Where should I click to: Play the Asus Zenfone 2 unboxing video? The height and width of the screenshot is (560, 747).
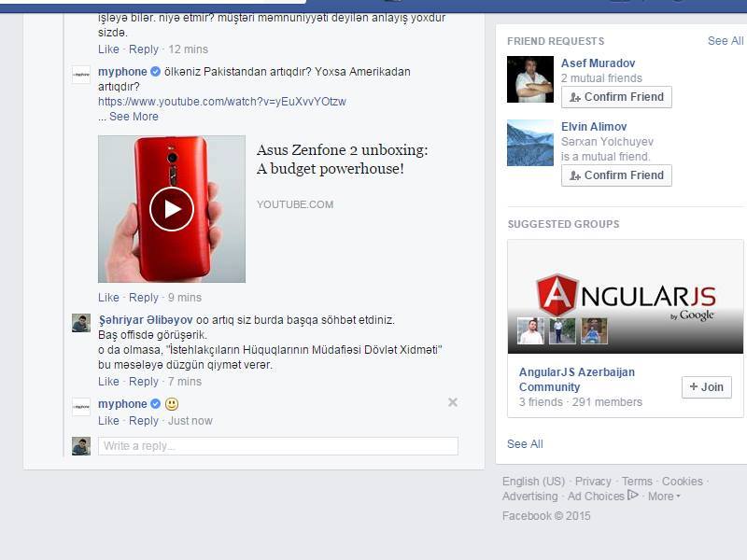coord(172,209)
